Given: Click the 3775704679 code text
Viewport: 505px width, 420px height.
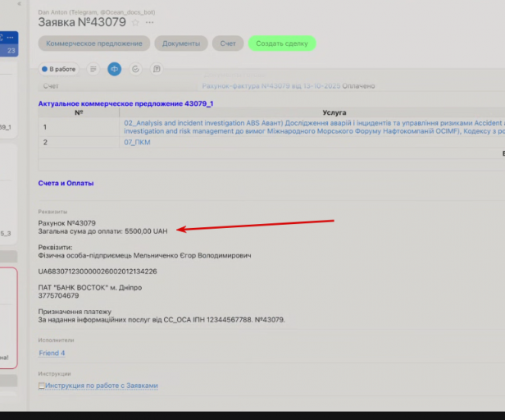Looking at the screenshot, I should pos(58,295).
